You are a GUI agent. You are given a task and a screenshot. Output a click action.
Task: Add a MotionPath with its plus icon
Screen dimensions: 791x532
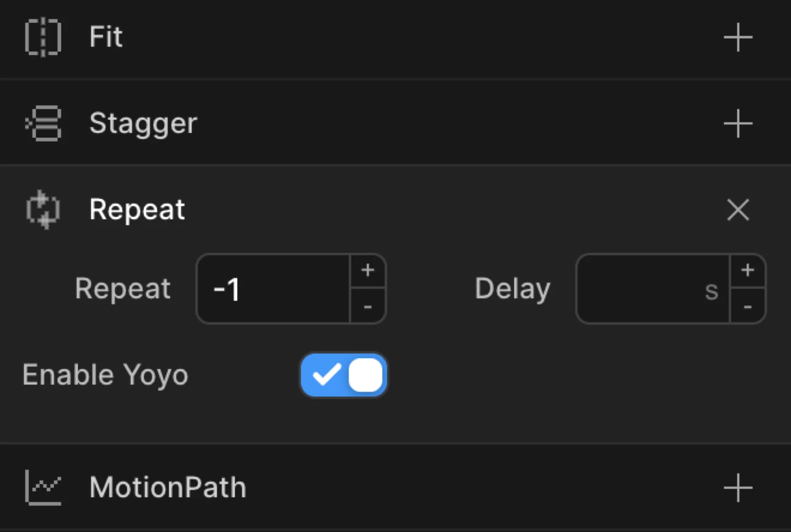738,488
